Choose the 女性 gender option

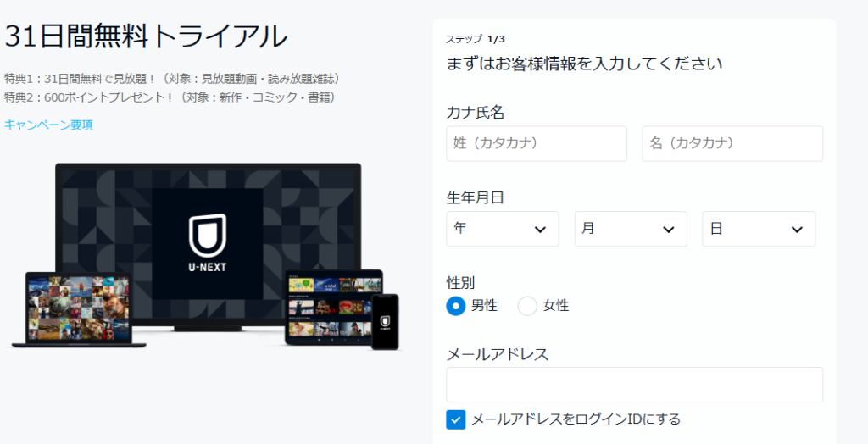pos(527,306)
